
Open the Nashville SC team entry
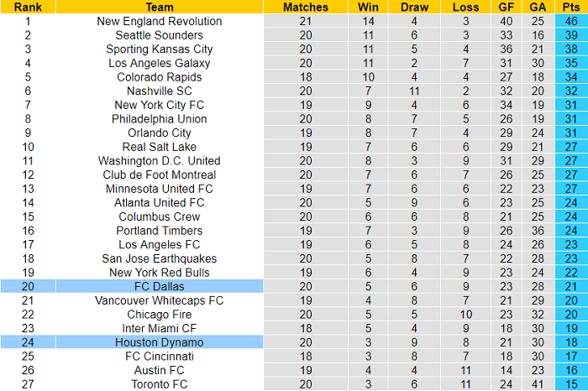coord(160,91)
